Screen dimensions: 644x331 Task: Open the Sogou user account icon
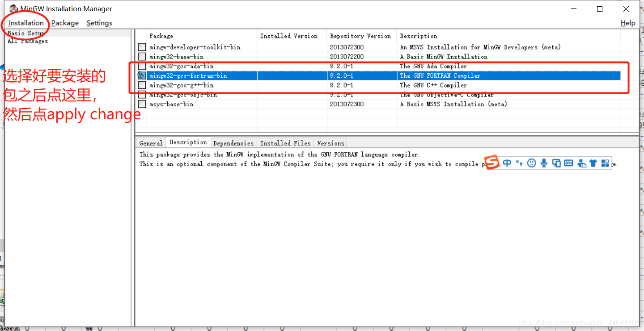click(x=581, y=163)
